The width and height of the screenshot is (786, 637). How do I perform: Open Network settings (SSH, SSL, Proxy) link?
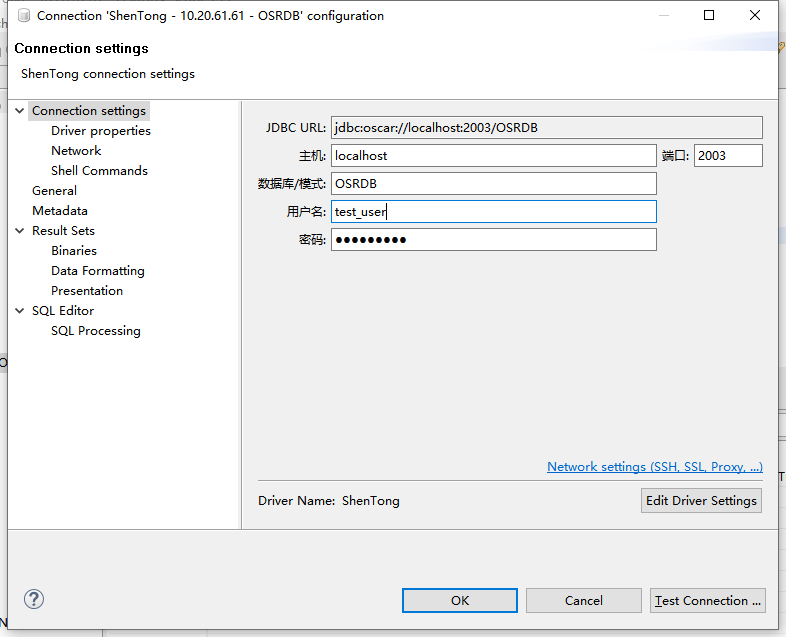tap(655, 467)
